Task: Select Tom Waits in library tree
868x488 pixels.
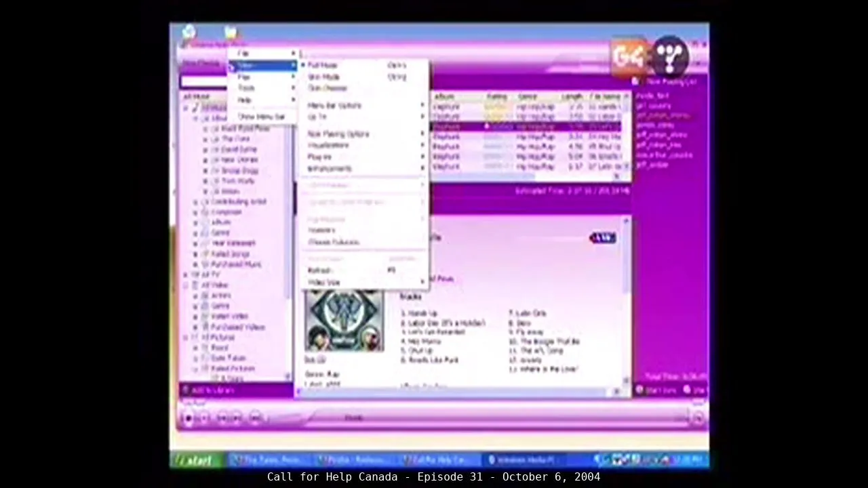Action: [x=238, y=181]
